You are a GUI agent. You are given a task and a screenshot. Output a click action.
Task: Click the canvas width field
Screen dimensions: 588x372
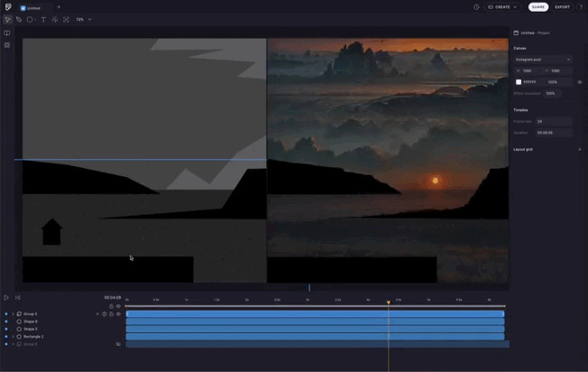tap(528, 70)
